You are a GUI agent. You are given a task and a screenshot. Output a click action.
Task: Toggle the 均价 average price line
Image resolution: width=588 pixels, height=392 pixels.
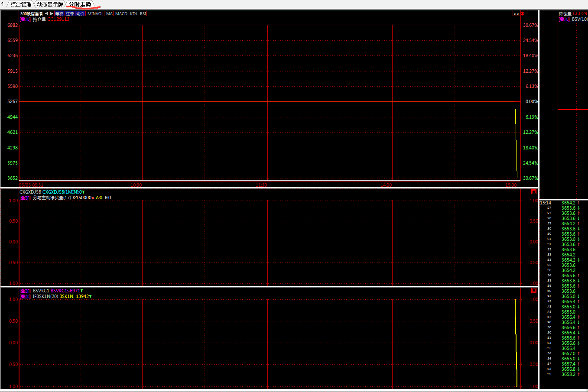click(80, 14)
